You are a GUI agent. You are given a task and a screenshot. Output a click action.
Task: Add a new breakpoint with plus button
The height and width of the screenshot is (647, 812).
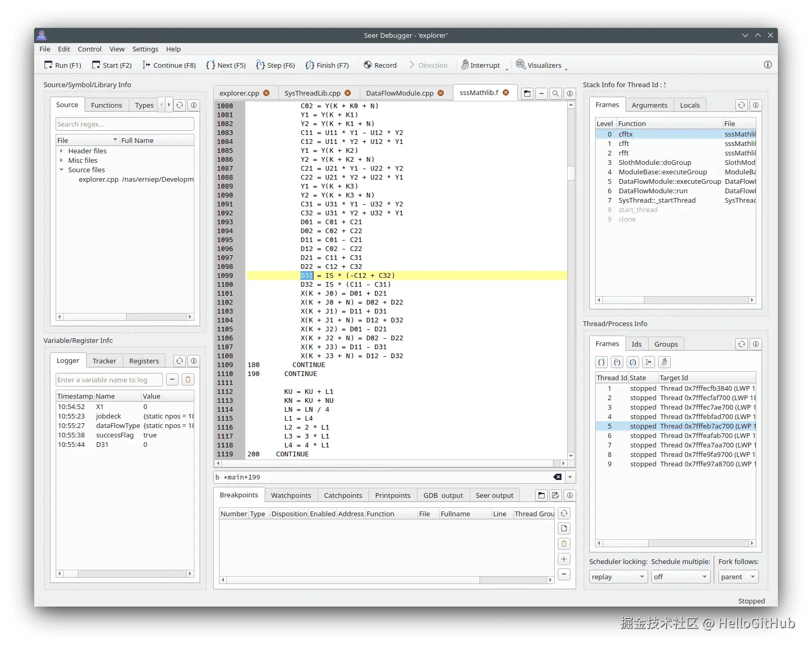pyautogui.click(x=564, y=559)
